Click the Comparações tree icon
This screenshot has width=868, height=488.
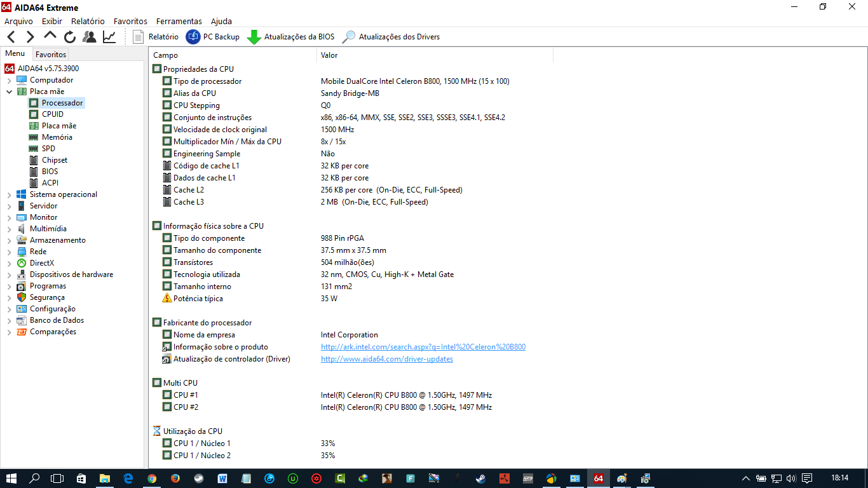(x=22, y=332)
